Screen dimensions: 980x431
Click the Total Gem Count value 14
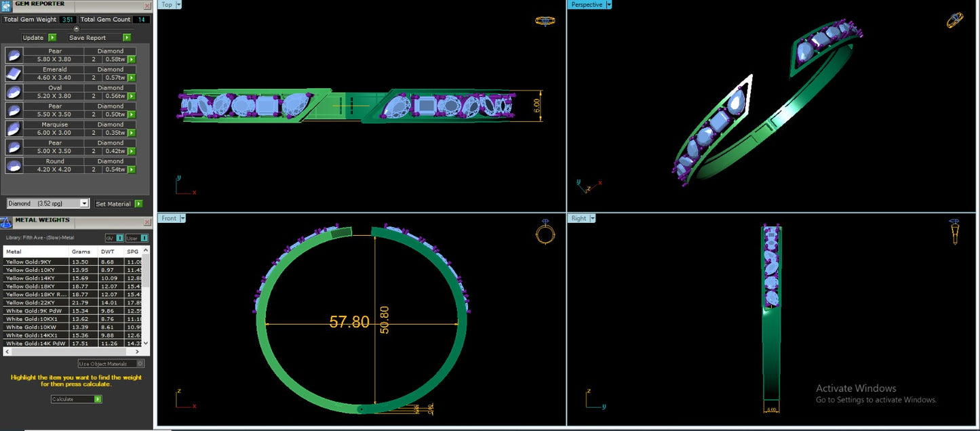click(141, 20)
